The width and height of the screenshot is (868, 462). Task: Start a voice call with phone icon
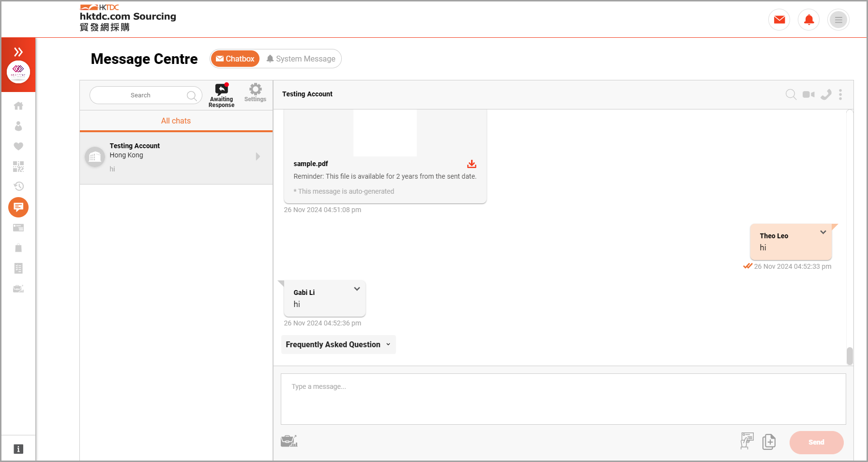(x=826, y=94)
